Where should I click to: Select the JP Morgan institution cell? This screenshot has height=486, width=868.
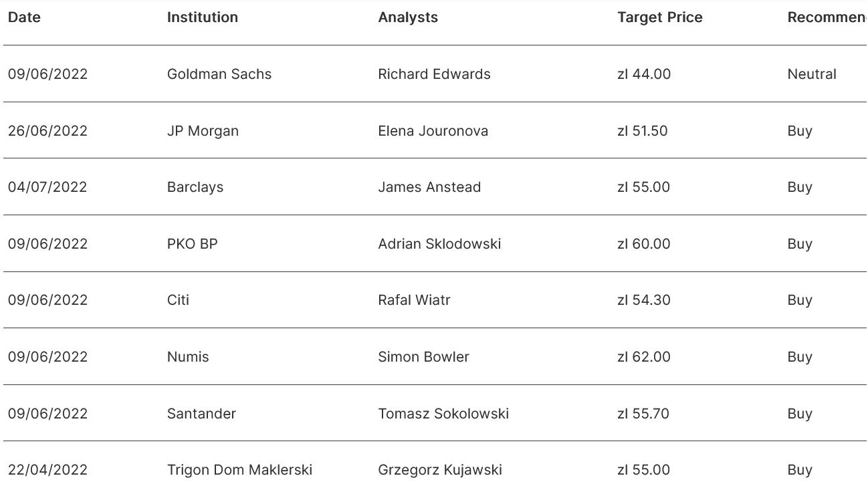click(203, 131)
